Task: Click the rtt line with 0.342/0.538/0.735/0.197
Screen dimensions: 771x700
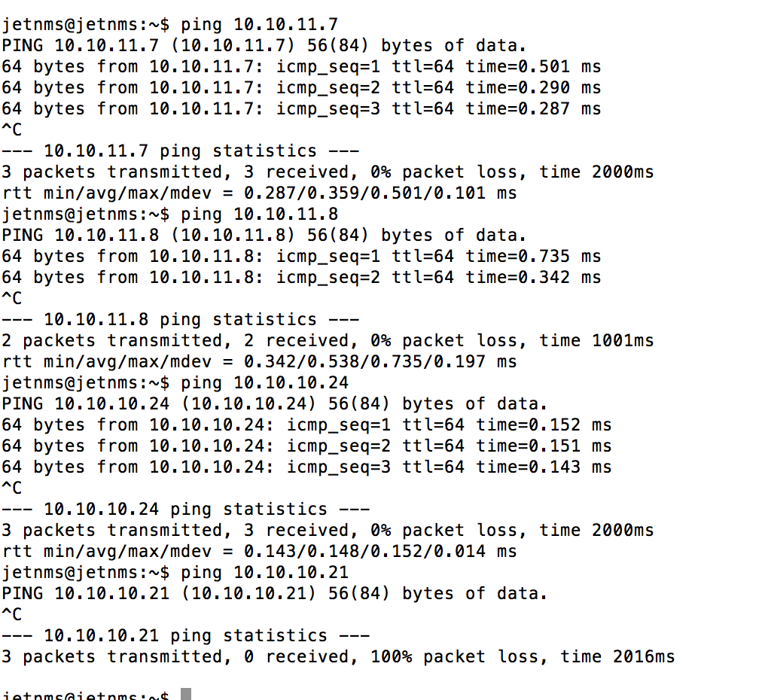Action: coord(260,361)
